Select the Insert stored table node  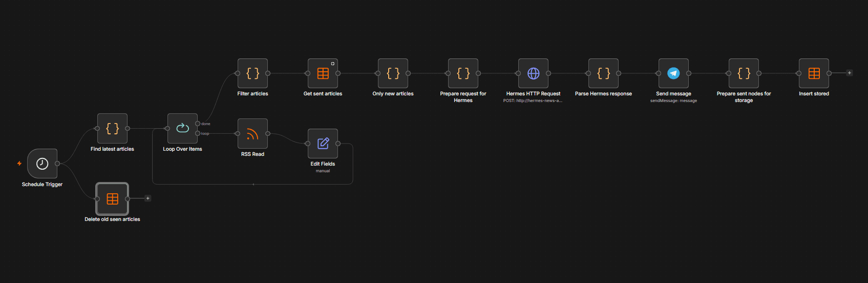click(814, 73)
